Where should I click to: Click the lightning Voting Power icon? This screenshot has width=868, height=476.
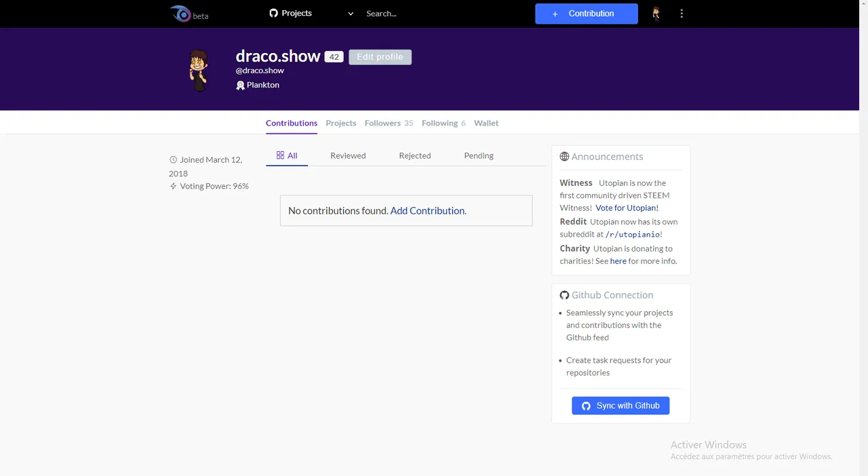point(173,186)
